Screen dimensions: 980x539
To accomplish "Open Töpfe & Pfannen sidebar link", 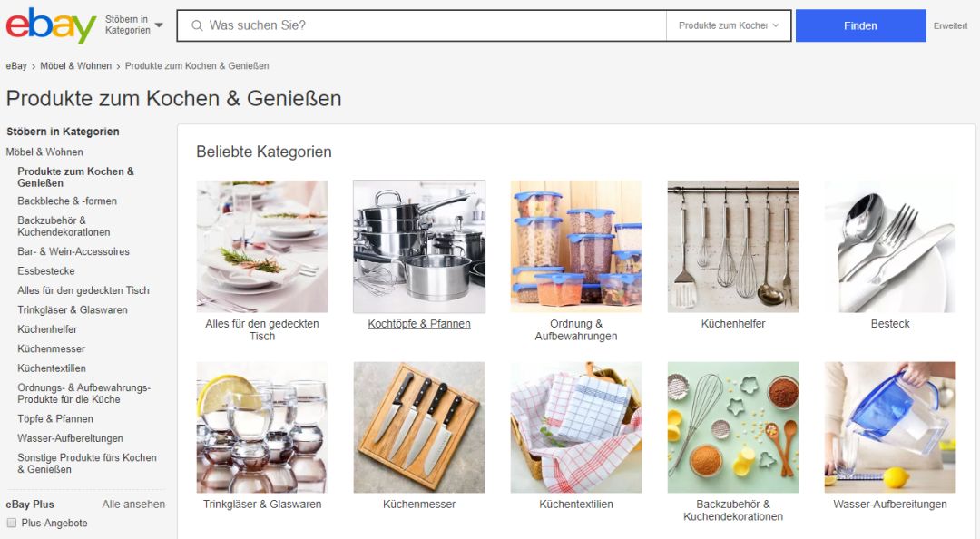I will pyautogui.click(x=55, y=419).
